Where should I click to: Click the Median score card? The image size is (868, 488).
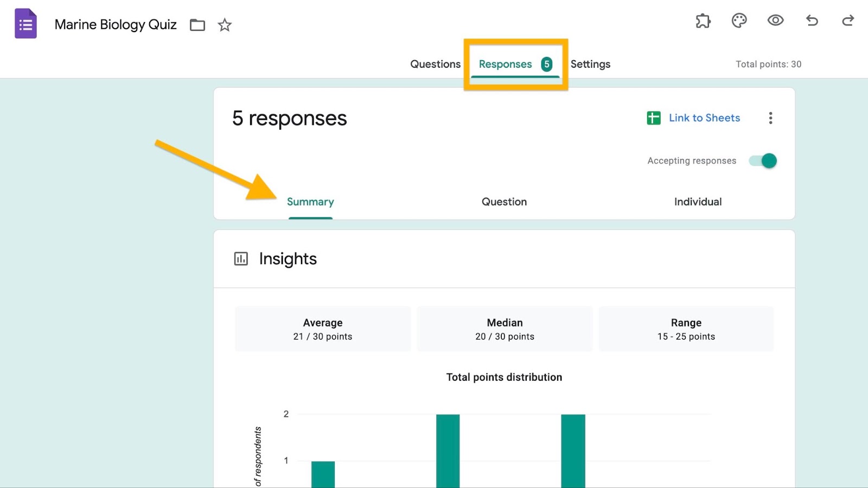tap(505, 329)
